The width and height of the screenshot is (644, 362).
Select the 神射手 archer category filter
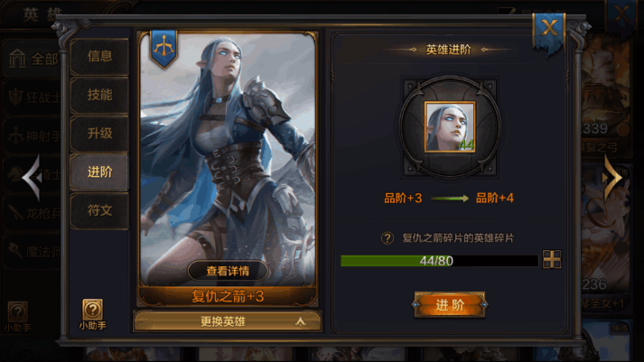point(33,135)
